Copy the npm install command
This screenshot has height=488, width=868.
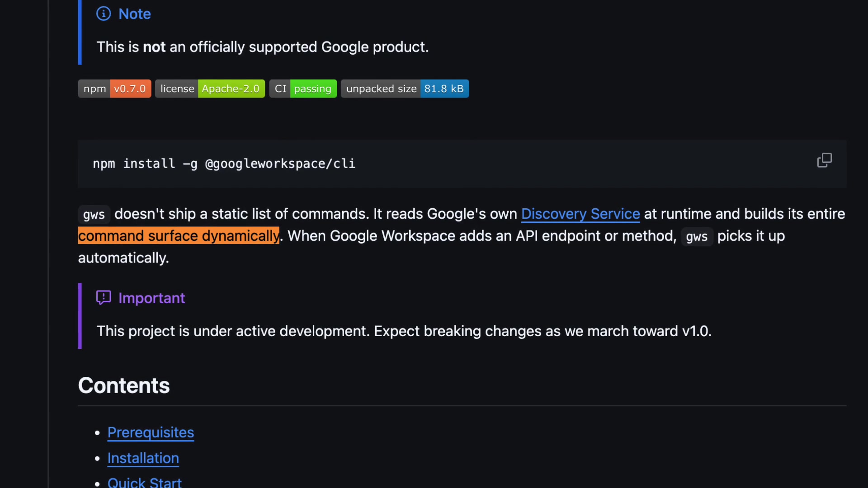[825, 160]
